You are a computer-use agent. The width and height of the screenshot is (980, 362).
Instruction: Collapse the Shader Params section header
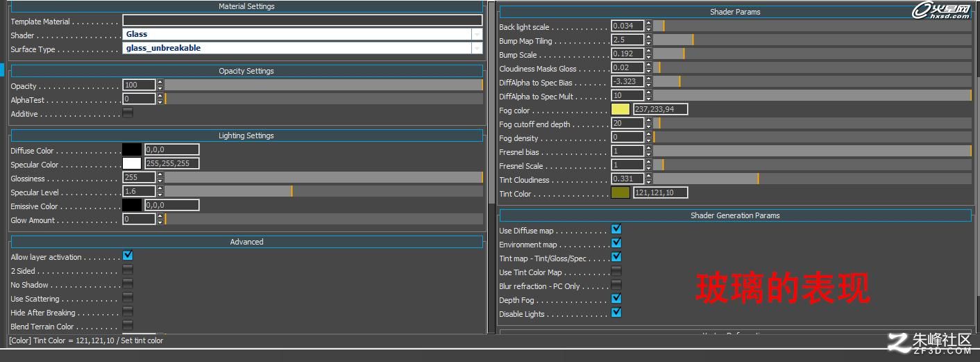coord(735,12)
